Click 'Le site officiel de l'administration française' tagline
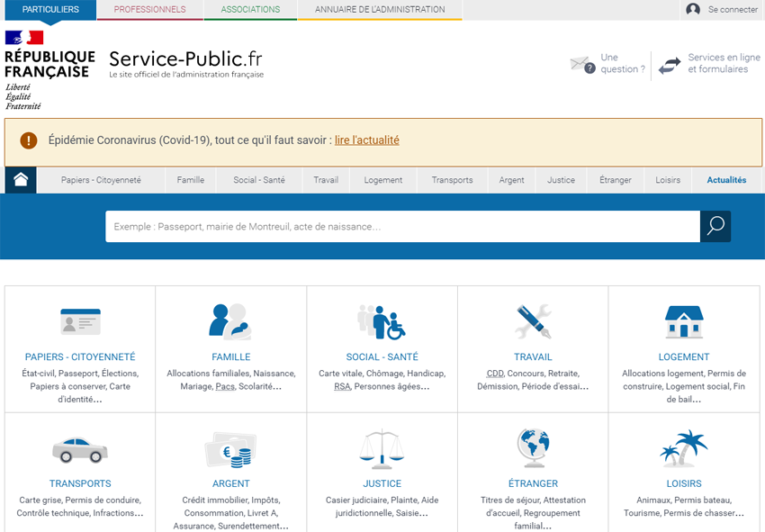 pos(186,75)
